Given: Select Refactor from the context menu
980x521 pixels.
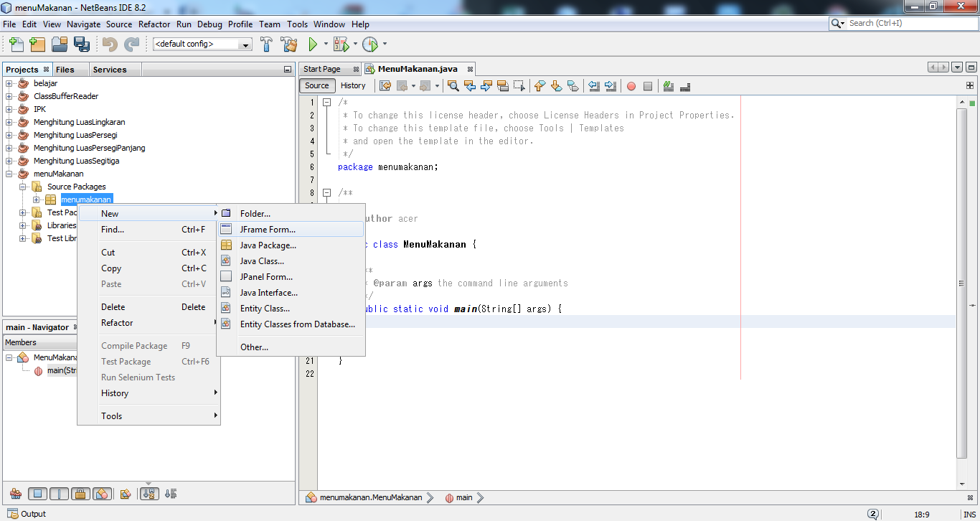Looking at the screenshot, I should click(x=116, y=322).
